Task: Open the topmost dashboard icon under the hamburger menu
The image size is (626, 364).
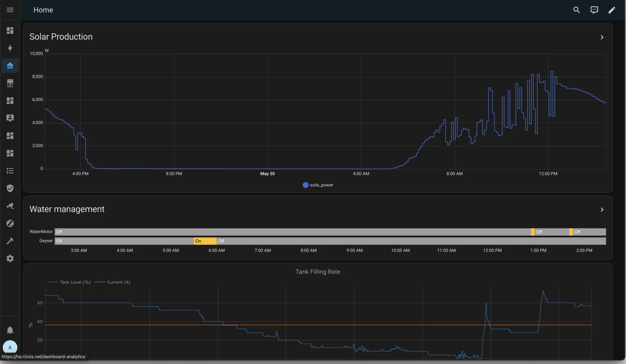Action: tap(10, 31)
